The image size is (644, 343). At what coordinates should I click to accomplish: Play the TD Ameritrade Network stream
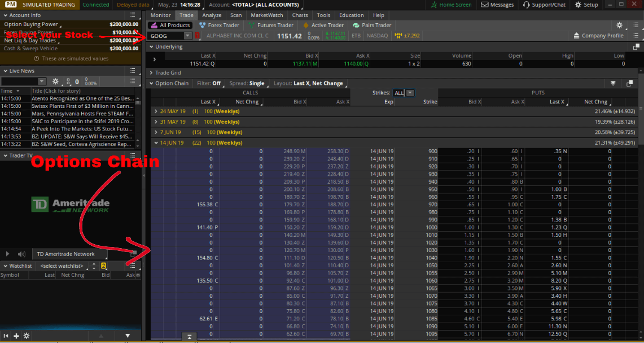tap(7, 254)
